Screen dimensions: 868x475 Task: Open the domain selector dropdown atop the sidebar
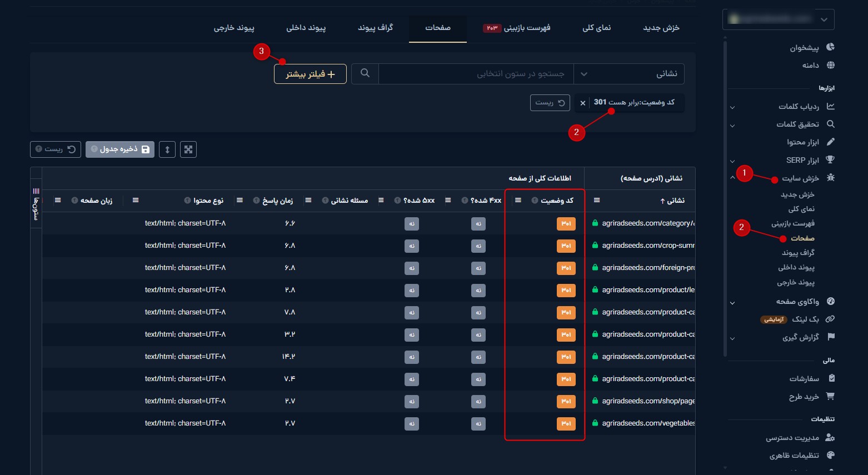(x=778, y=19)
